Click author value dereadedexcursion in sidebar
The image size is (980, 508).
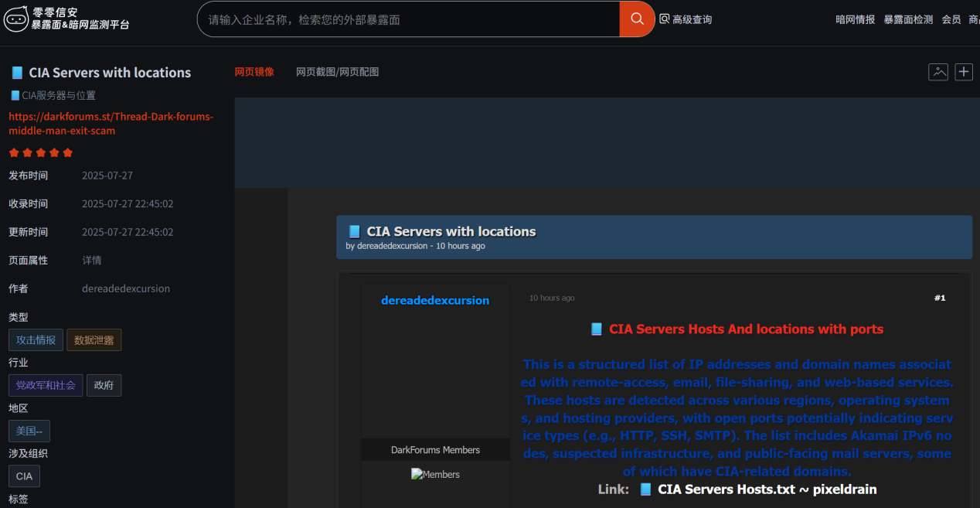click(x=126, y=288)
